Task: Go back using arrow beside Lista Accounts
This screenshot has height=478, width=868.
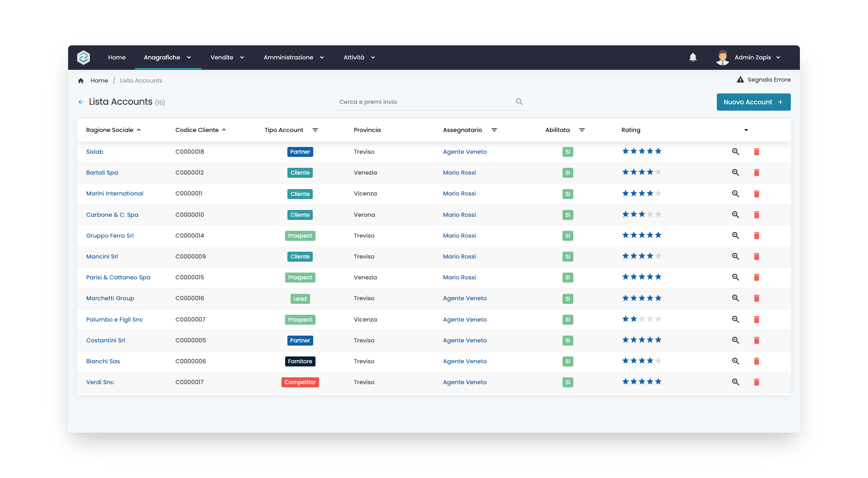Action: pyautogui.click(x=81, y=102)
